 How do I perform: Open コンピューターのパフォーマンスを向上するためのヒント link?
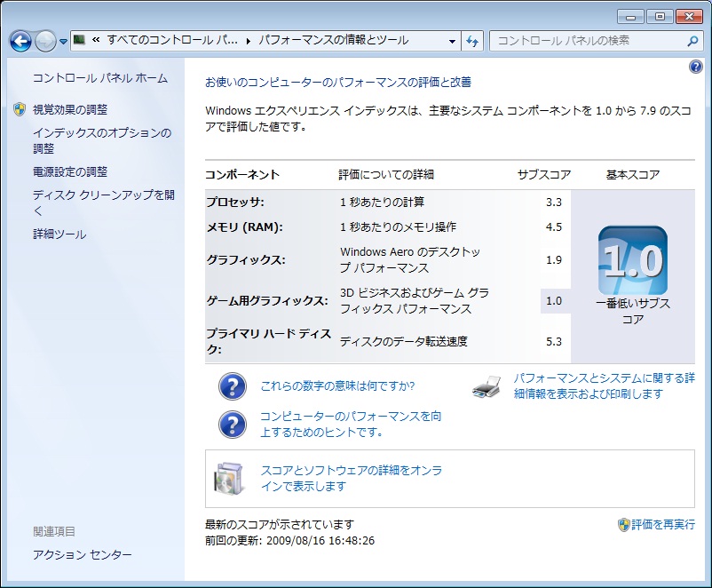coord(351,424)
